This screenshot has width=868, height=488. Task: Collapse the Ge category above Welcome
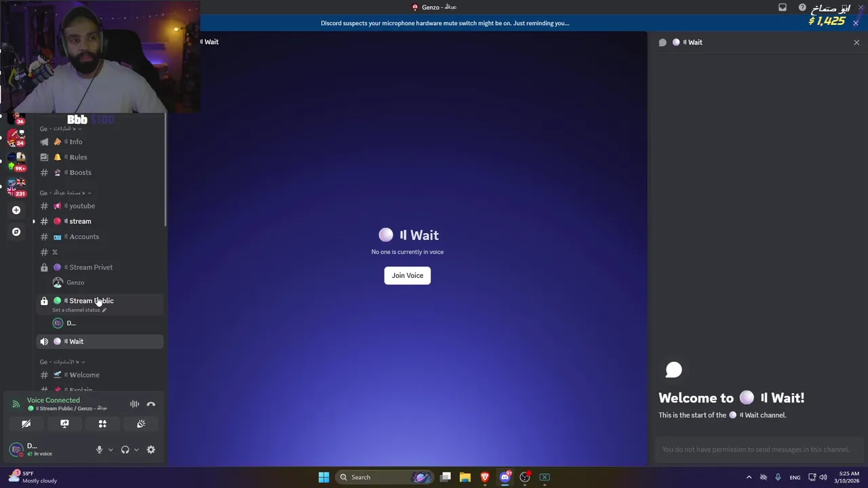coord(62,362)
